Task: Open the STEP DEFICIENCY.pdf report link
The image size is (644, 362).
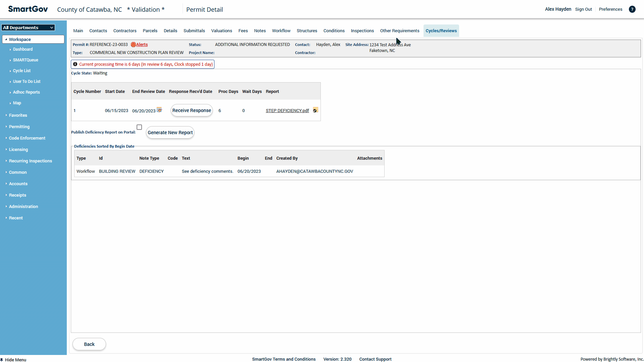Action: [x=287, y=110]
